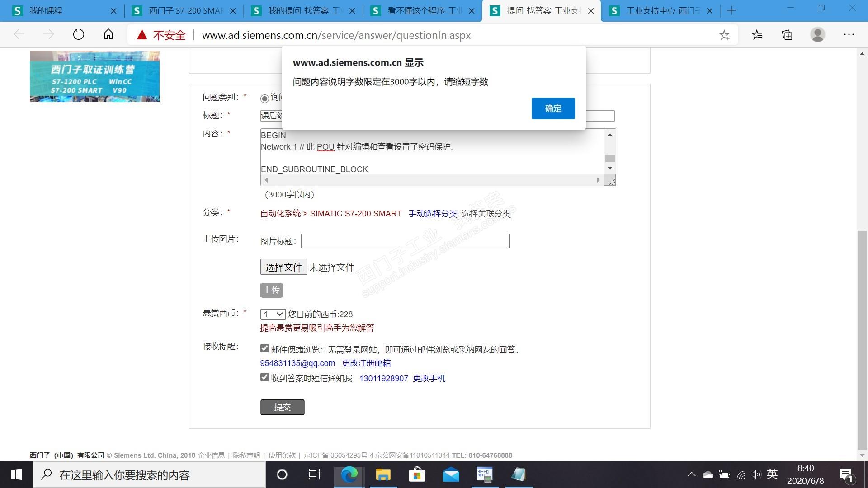
Task: Open Microsoft Store from taskbar
Action: click(417, 475)
